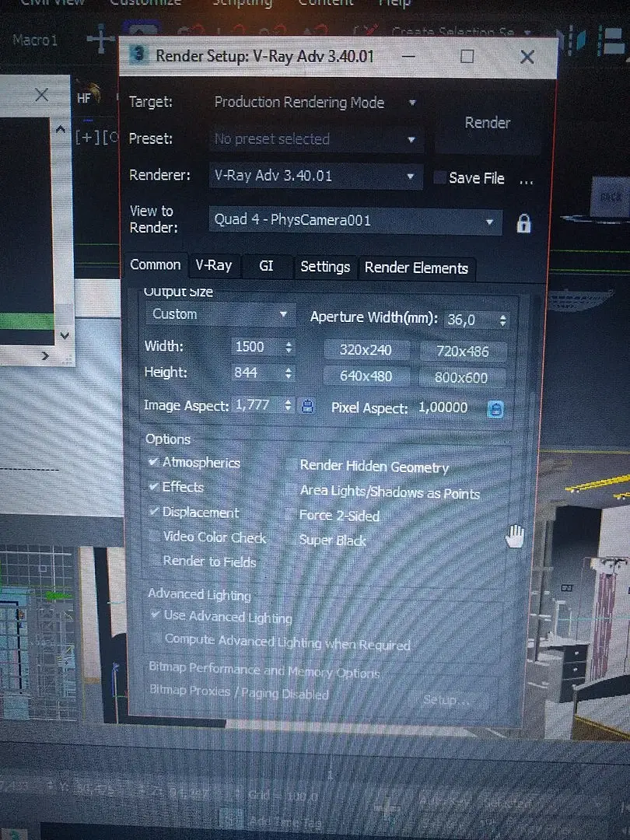Click scroll up arrow in left panel
630x840 pixels.
click(x=61, y=129)
